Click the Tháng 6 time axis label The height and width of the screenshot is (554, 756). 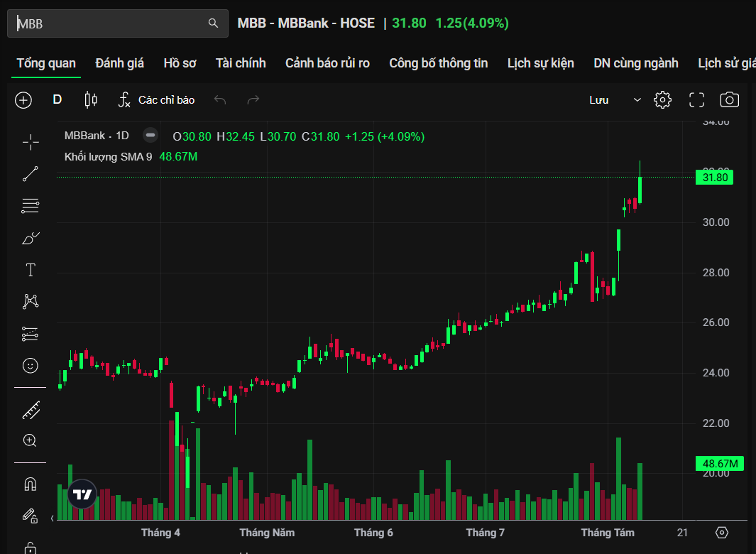[373, 533]
